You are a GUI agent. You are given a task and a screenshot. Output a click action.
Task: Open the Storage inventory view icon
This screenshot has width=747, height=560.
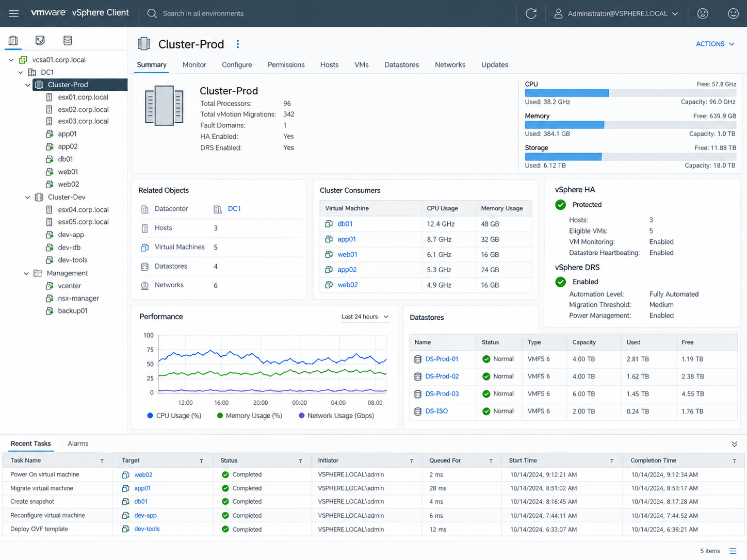click(68, 40)
